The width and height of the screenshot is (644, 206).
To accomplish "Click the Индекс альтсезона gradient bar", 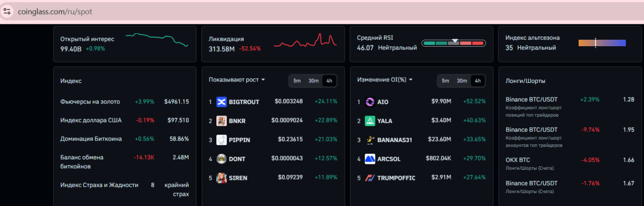I will tap(602, 43).
